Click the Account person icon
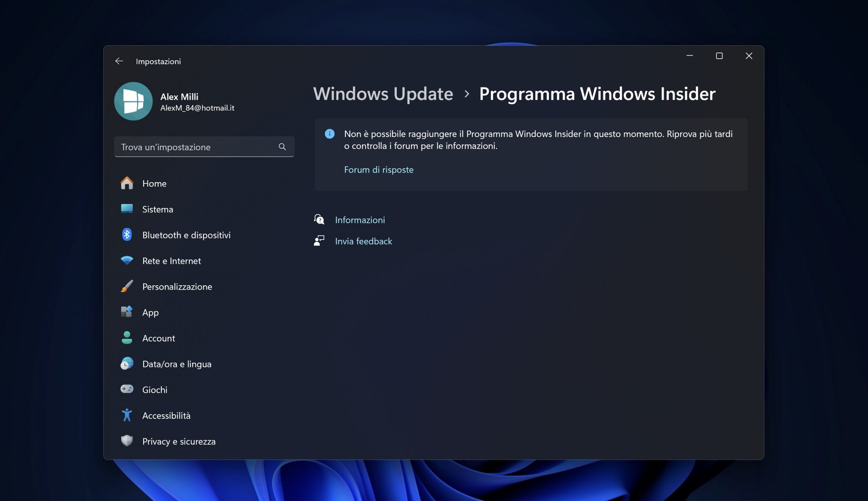 pyautogui.click(x=127, y=338)
